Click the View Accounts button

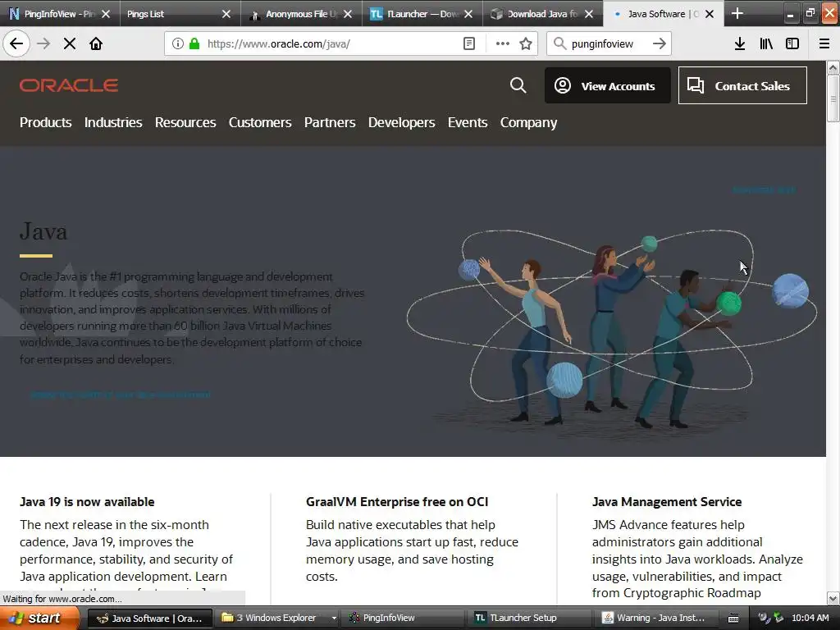point(608,85)
